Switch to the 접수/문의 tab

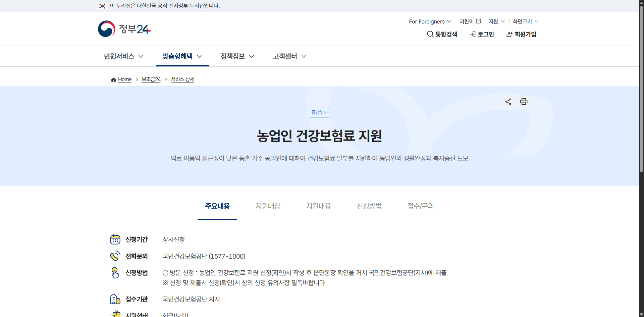pyautogui.click(x=420, y=206)
